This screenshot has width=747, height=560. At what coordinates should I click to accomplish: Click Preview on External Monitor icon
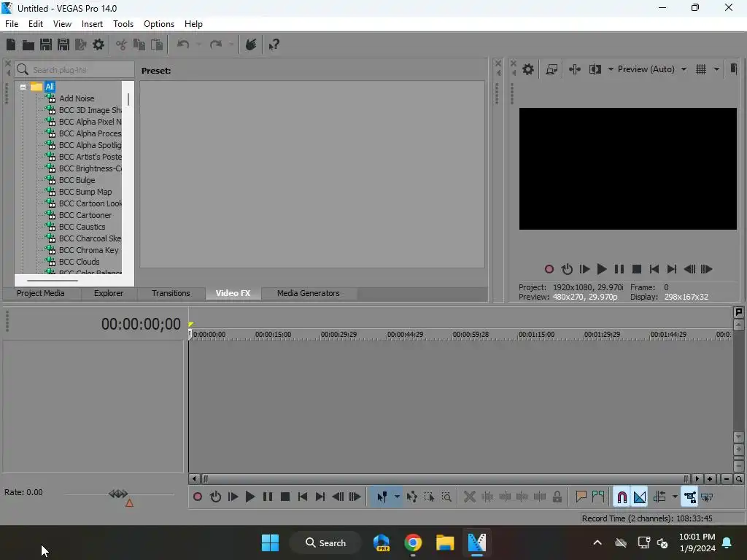(551, 69)
